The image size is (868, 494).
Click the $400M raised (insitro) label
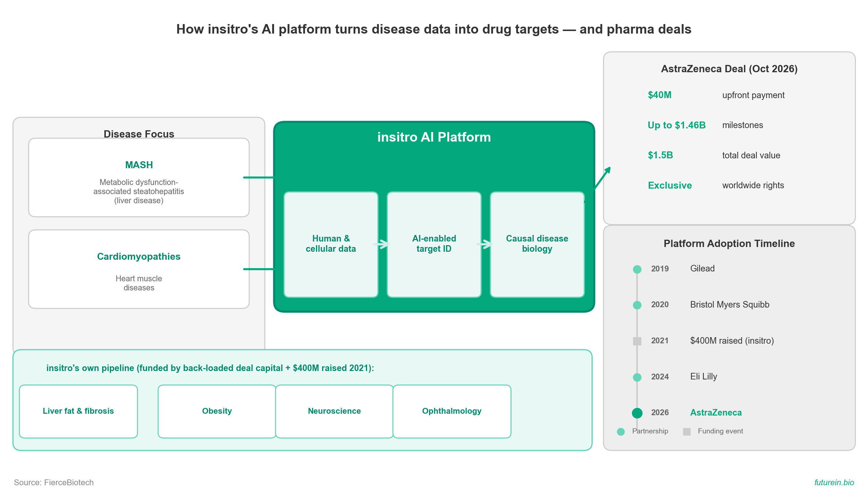click(732, 341)
